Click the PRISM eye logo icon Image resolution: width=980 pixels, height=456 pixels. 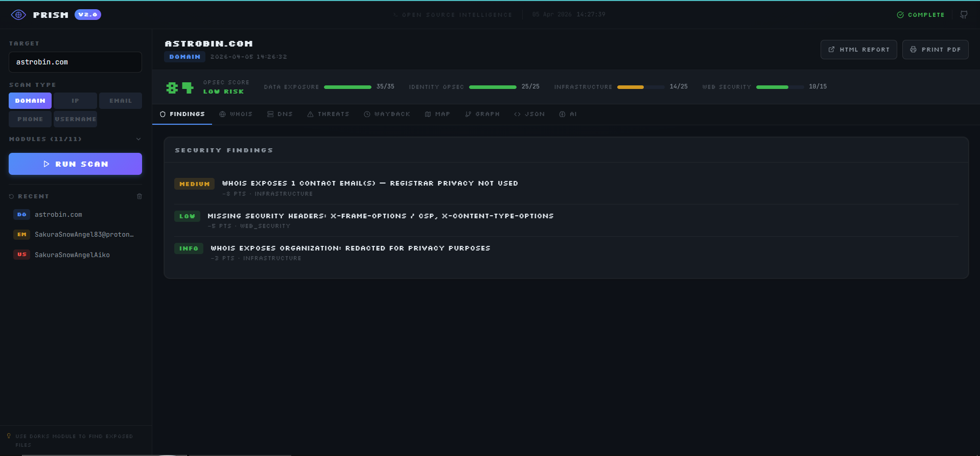[18, 15]
